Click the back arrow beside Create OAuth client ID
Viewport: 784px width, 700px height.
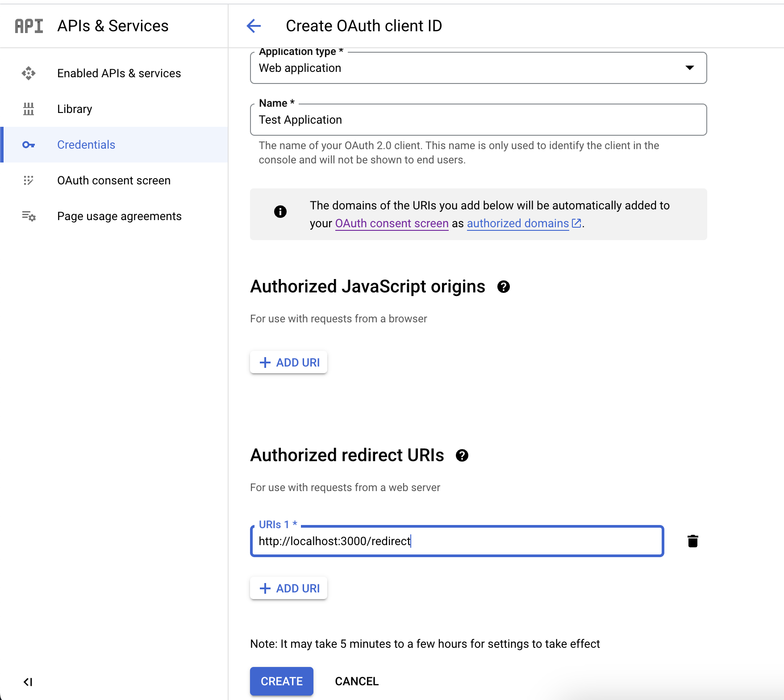point(254,26)
